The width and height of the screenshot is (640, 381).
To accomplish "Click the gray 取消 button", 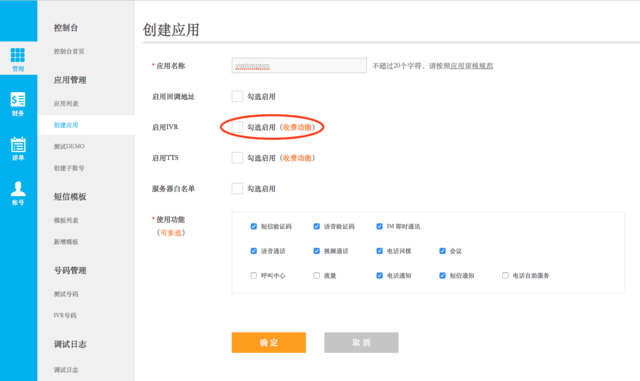I will click(x=361, y=342).
